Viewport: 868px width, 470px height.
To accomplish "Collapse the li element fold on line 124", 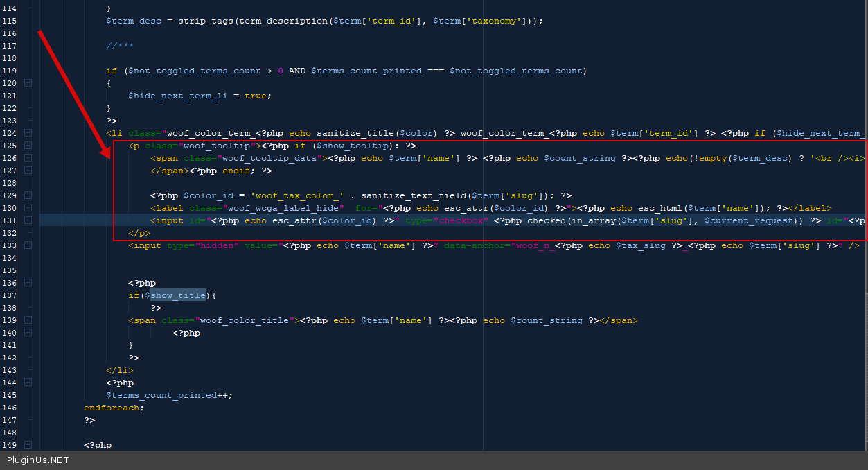I will click(x=28, y=133).
